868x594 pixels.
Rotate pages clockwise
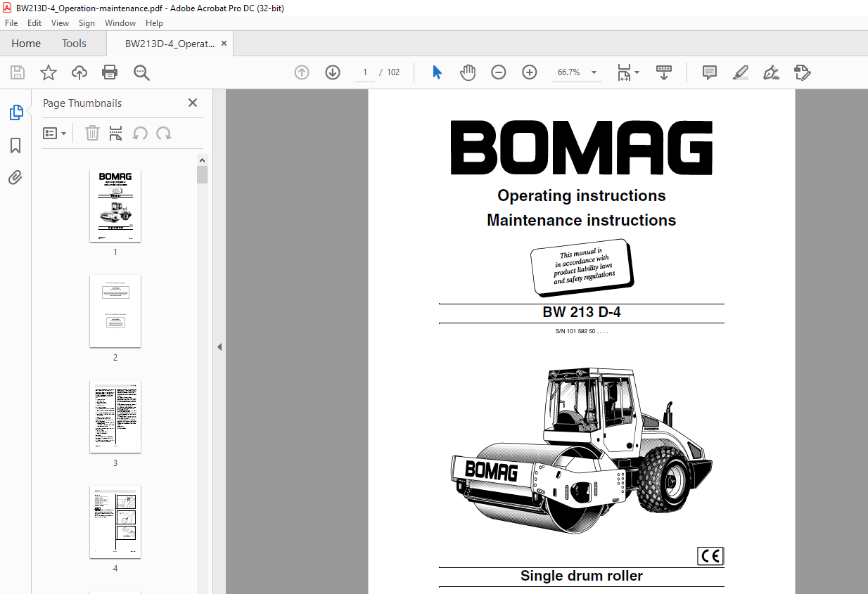164,133
